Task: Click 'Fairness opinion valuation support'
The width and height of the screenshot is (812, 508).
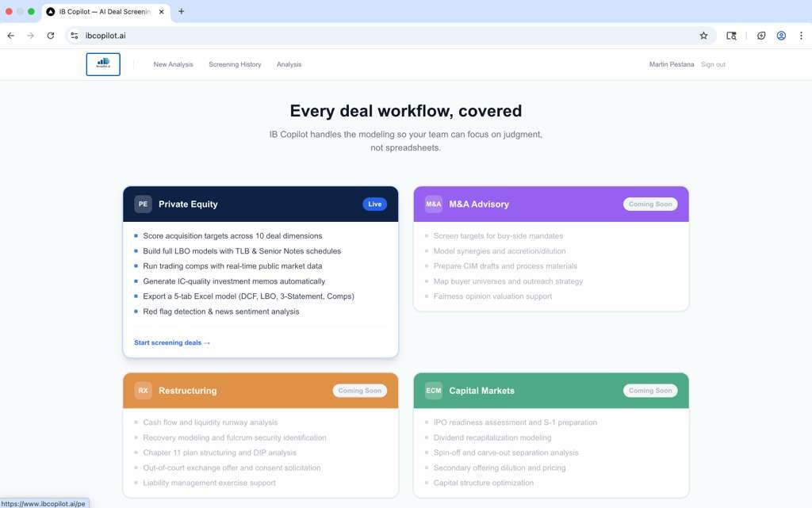Action: click(492, 296)
